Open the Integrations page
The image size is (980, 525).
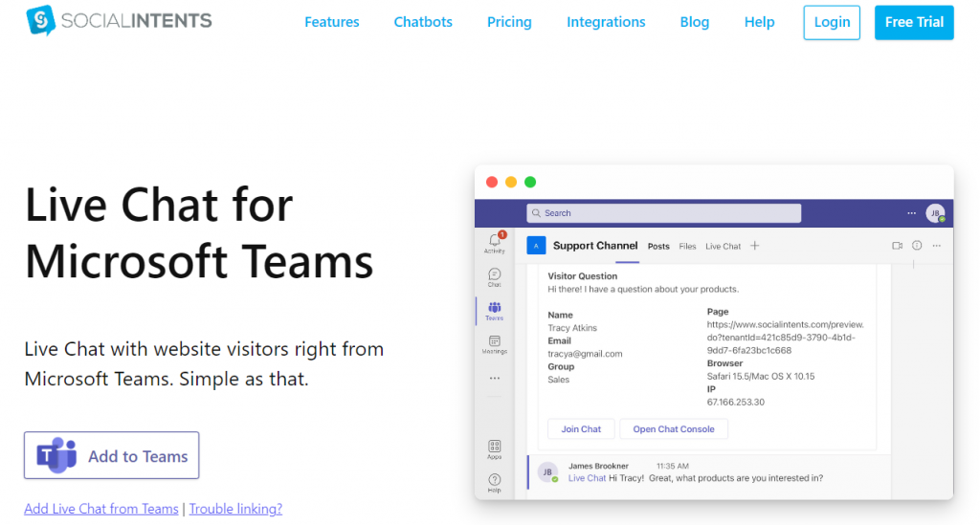tap(606, 22)
